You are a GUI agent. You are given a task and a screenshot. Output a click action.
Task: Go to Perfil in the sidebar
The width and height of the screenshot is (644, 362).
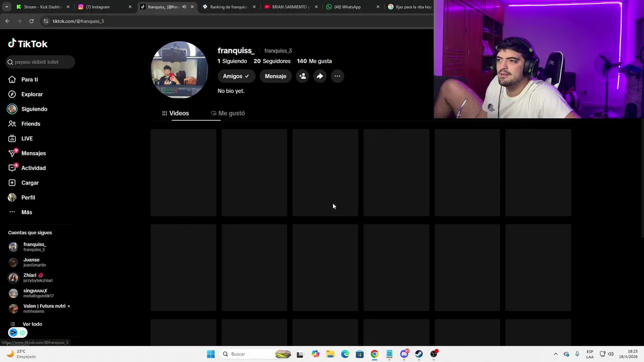[x=22, y=198]
